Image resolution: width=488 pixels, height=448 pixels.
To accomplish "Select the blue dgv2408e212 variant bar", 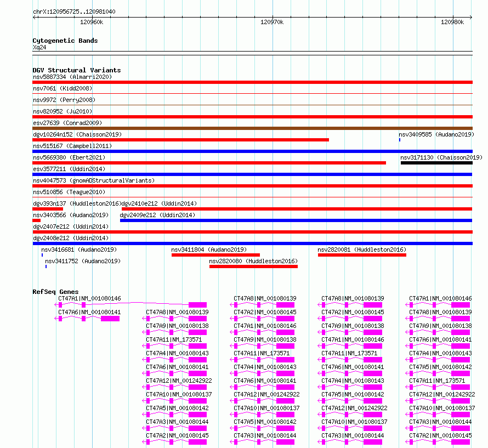I will coord(252,243).
